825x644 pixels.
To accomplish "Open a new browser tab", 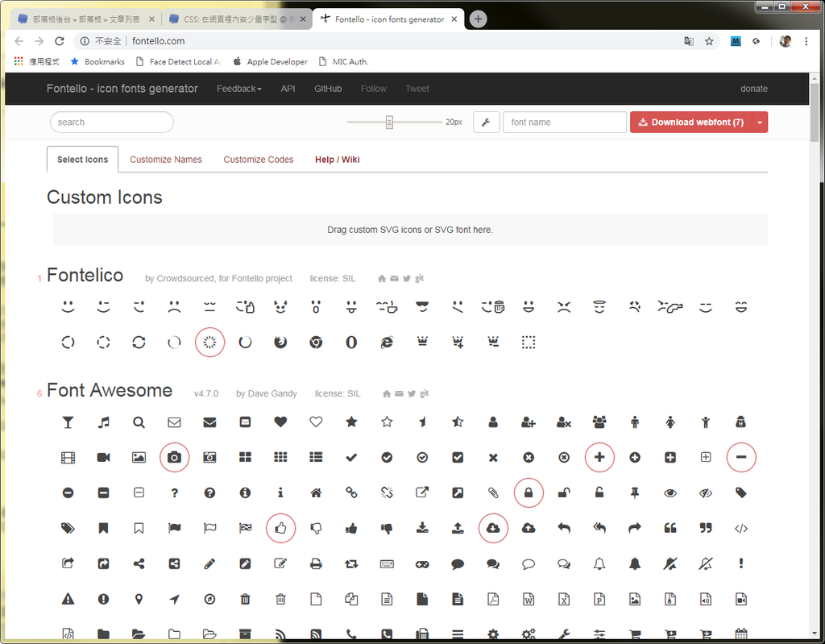I will (x=478, y=19).
